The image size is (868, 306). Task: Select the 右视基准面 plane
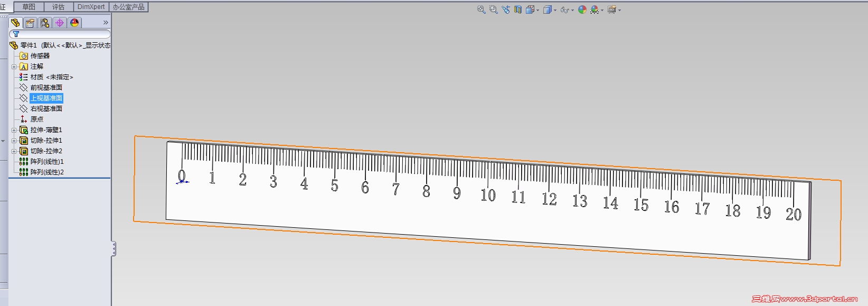pyautogui.click(x=46, y=109)
